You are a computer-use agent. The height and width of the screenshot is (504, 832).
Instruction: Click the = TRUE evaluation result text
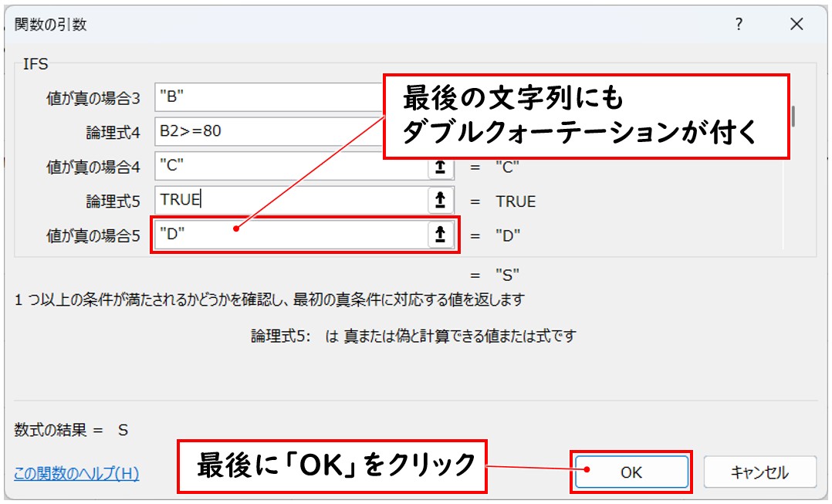(503, 201)
